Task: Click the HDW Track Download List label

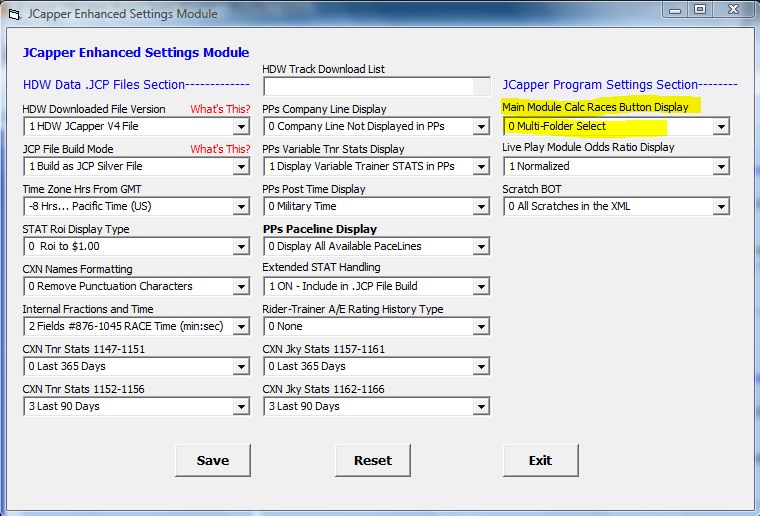Action: (x=323, y=69)
